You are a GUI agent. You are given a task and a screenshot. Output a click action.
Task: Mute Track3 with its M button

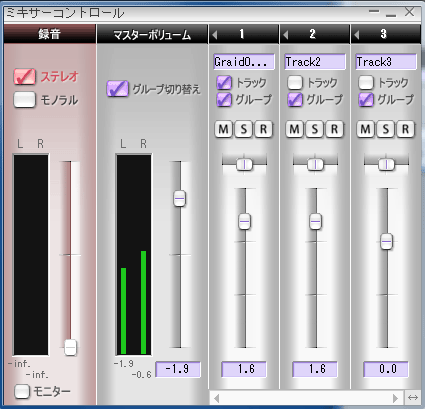[366, 129]
